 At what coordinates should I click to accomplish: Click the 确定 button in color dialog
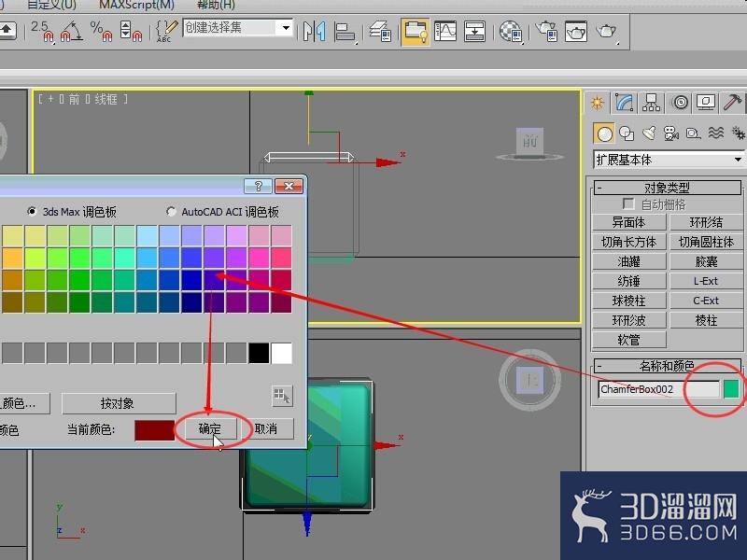click(x=210, y=429)
